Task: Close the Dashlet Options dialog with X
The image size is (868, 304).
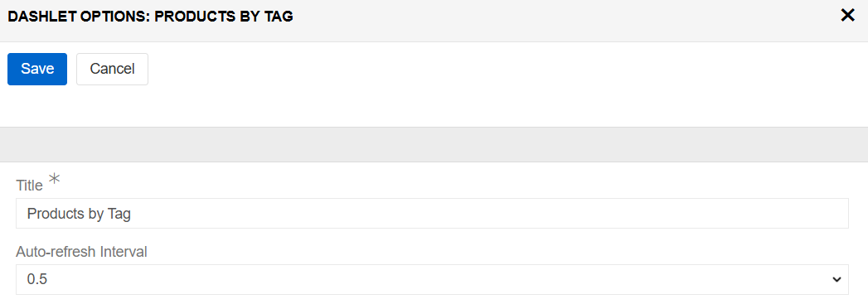Action: click(x=847, y=16)
